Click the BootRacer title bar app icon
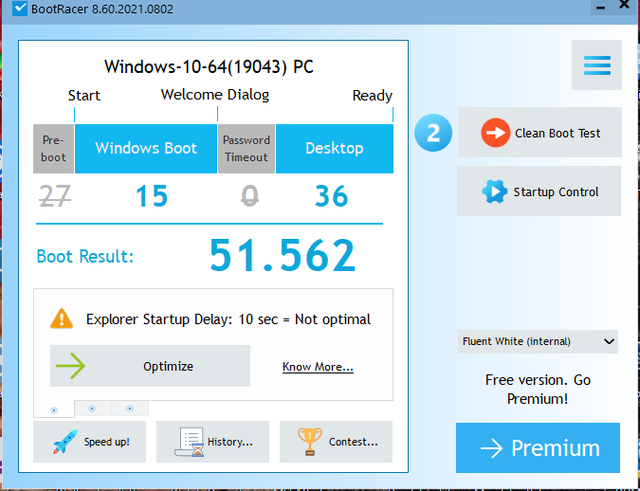Screen dimensions: 640x491 (x=20, y=9)
